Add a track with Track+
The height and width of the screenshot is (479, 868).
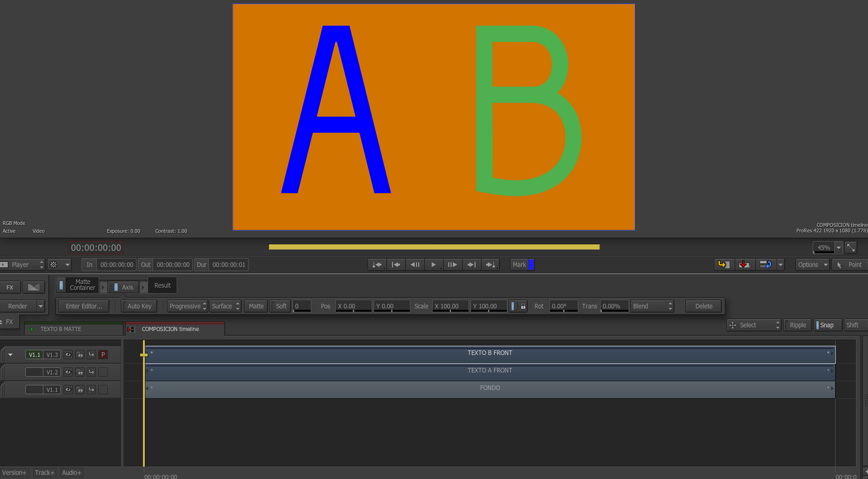45,473
